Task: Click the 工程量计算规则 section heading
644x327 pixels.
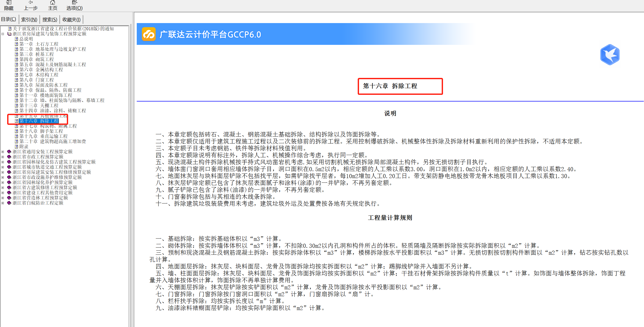Action: point(390,218)
